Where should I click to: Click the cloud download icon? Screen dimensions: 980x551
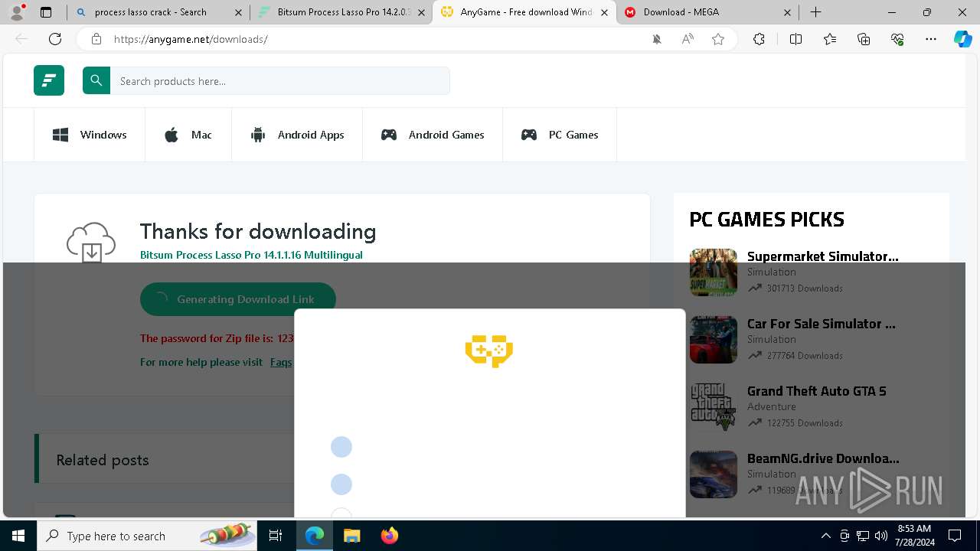point(91,242)
